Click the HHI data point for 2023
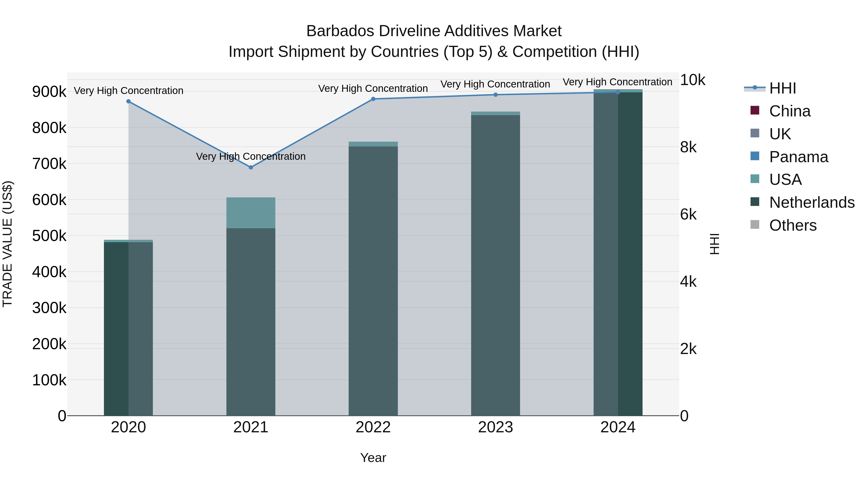This screenshot has width=868, height=488. 495,95
